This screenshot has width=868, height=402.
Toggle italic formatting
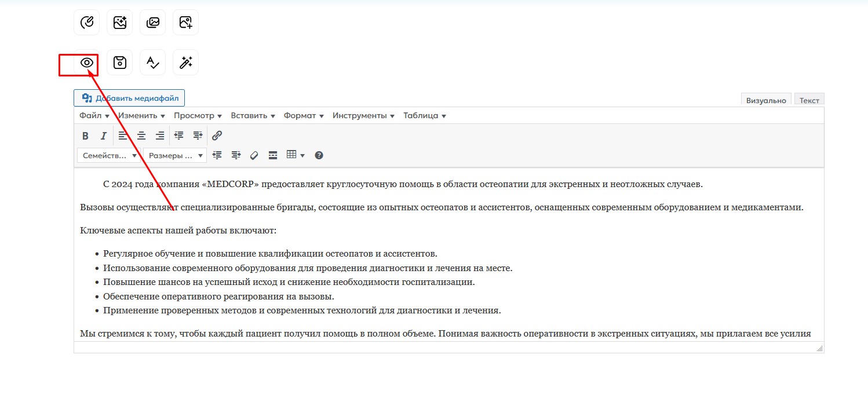coord(104,136)
